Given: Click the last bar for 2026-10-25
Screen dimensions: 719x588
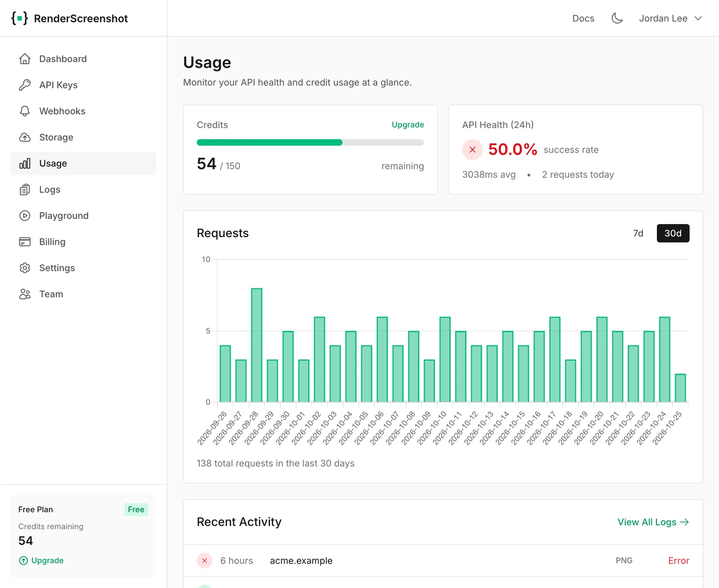Looking at the screenshot, I should tap(680, 388).
